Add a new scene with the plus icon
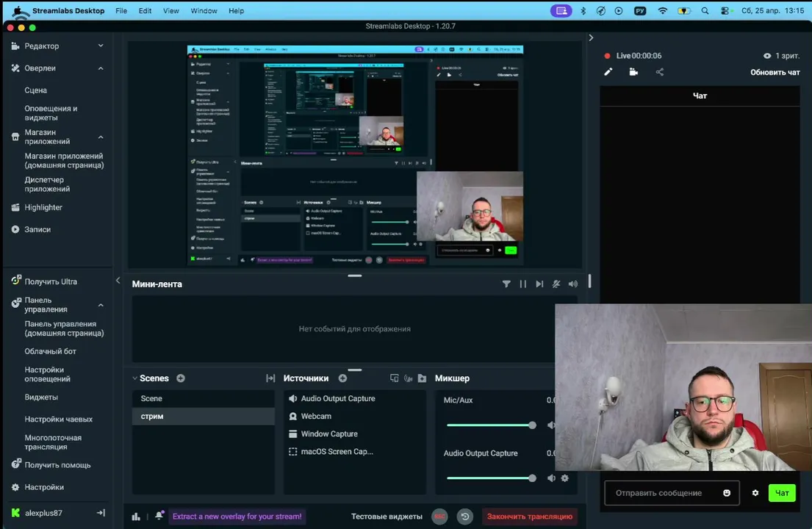This screenshot has width=812, height=529. 181,378
